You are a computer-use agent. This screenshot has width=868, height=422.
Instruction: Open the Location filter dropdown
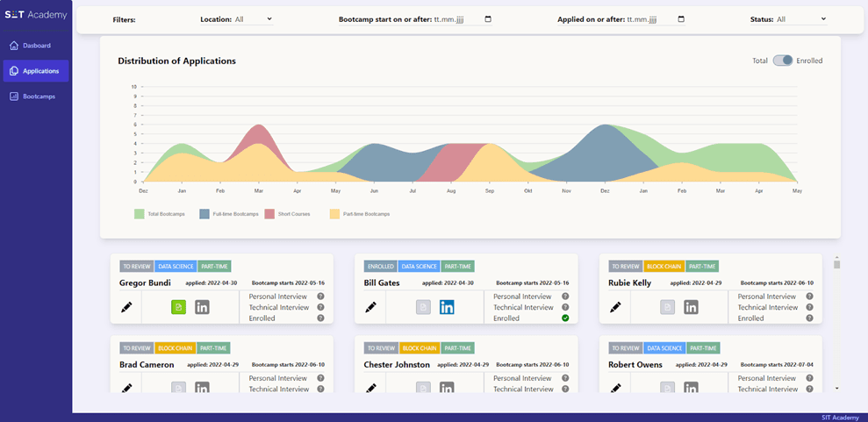[x=254, y=19]
